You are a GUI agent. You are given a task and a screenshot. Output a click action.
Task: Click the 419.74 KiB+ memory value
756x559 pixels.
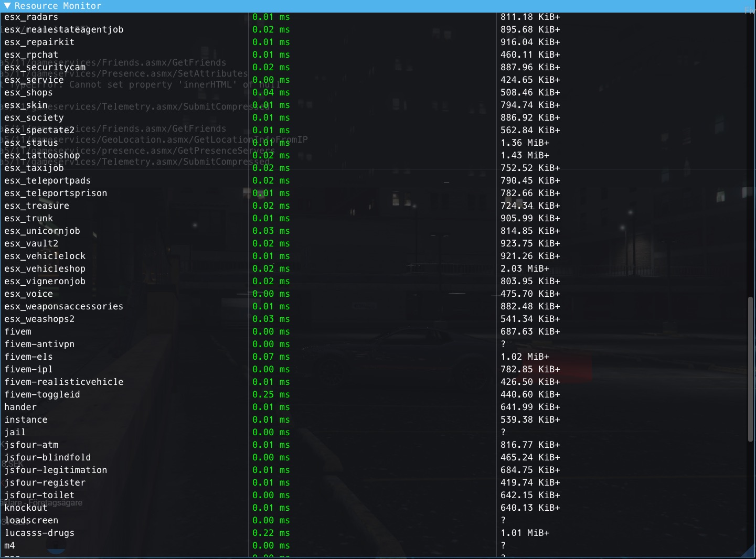(x=530, y=483)
